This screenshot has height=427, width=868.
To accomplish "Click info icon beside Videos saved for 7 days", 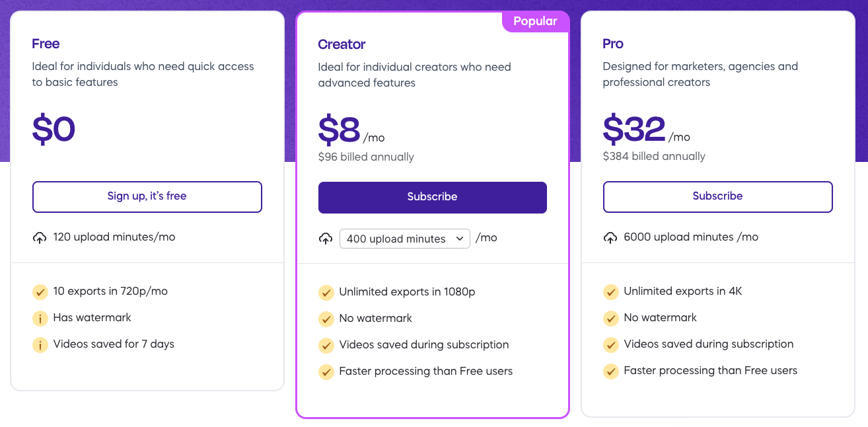I will (x=40, y=345).
